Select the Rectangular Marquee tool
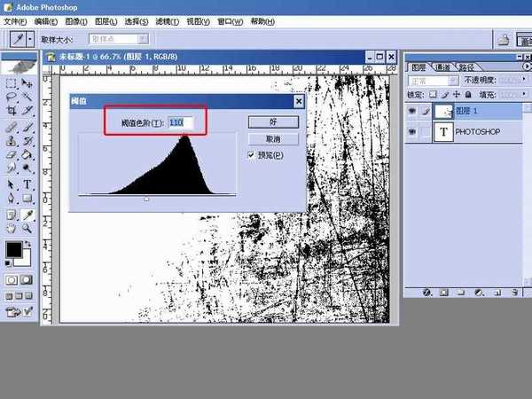Viewport: 532px width, 399px height. click(x=11, y=82)
